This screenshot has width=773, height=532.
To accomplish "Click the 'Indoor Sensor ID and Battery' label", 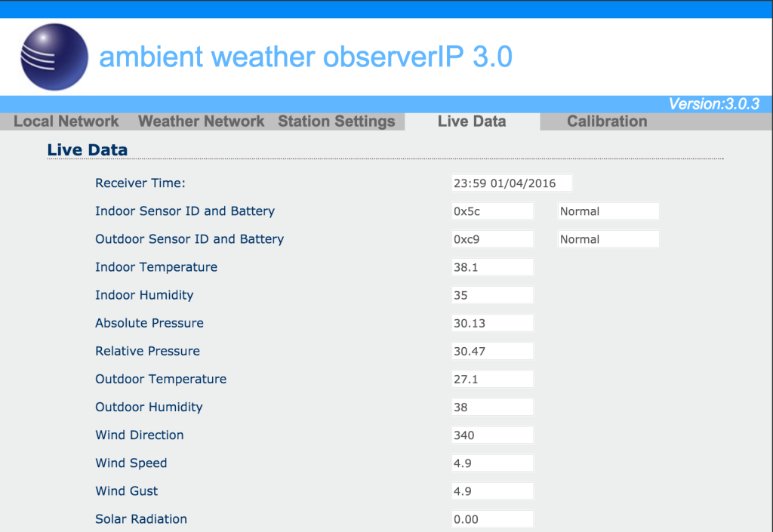I will (x=185, y=211).
